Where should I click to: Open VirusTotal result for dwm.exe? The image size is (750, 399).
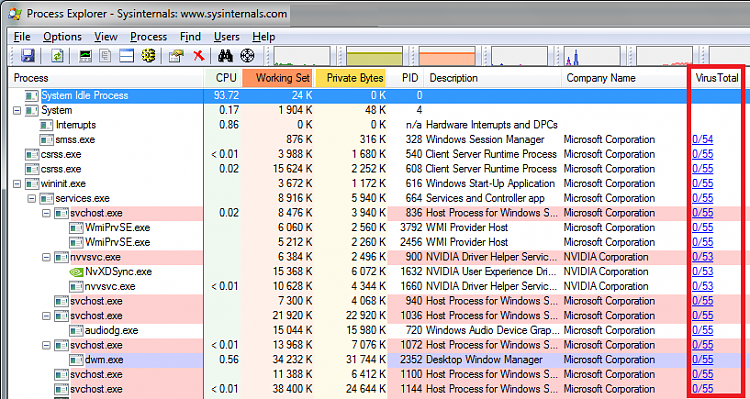click(x=703, y=360)
